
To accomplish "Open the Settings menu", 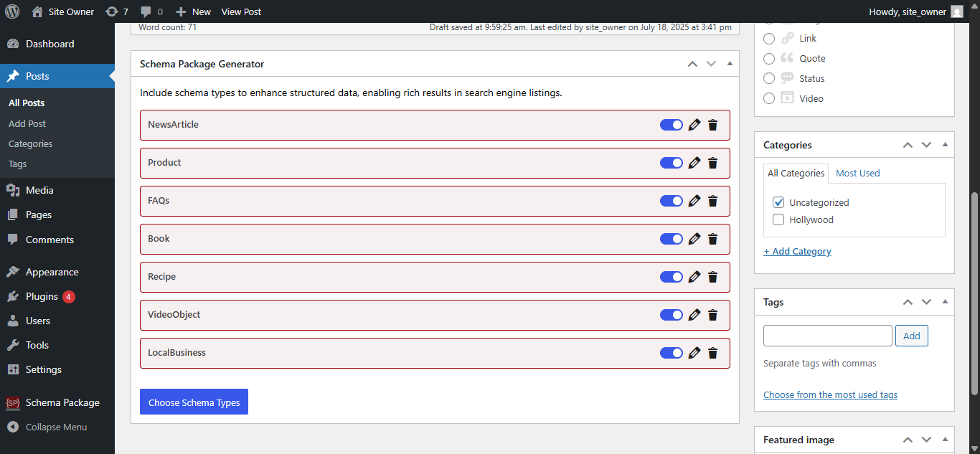I will (x=57, y=369).
